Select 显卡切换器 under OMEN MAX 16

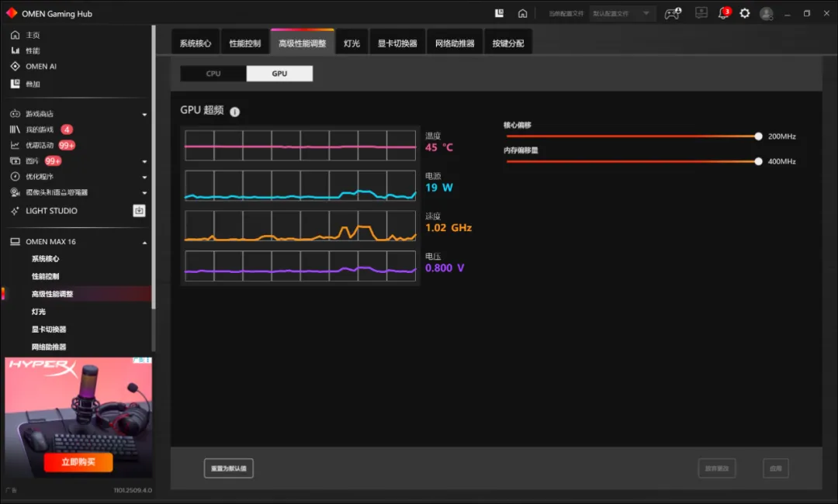coord(49,330)
